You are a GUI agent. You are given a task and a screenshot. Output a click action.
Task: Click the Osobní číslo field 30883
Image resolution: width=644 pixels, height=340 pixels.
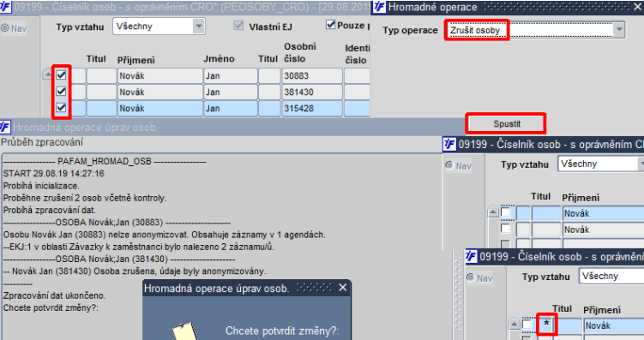(x=312, y=76)
